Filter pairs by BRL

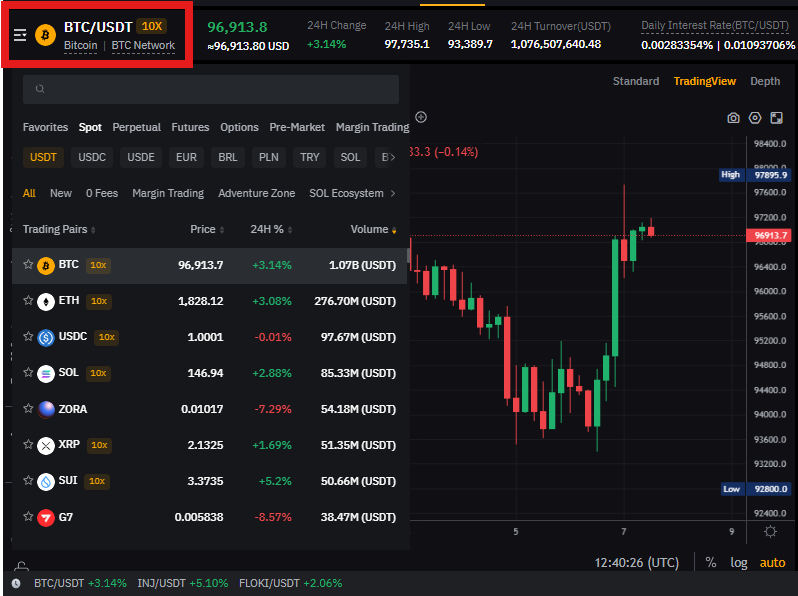tap(228, 157)
